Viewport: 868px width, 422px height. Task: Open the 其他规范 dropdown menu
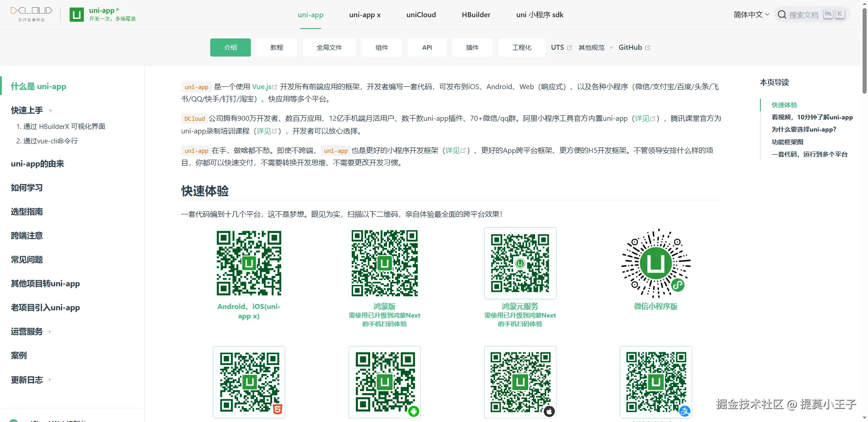[595, 47]
